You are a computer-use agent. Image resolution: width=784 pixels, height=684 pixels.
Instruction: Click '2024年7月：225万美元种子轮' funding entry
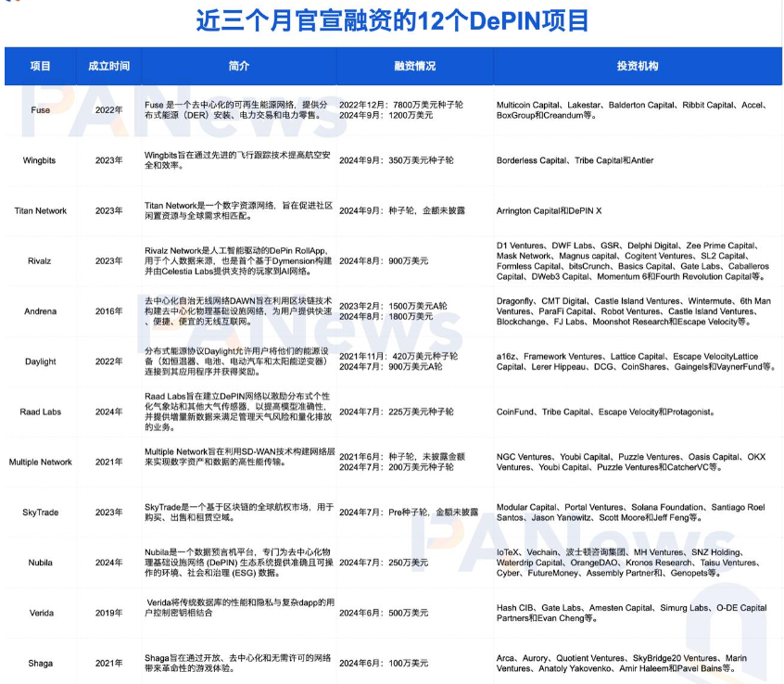coord(397,412)
